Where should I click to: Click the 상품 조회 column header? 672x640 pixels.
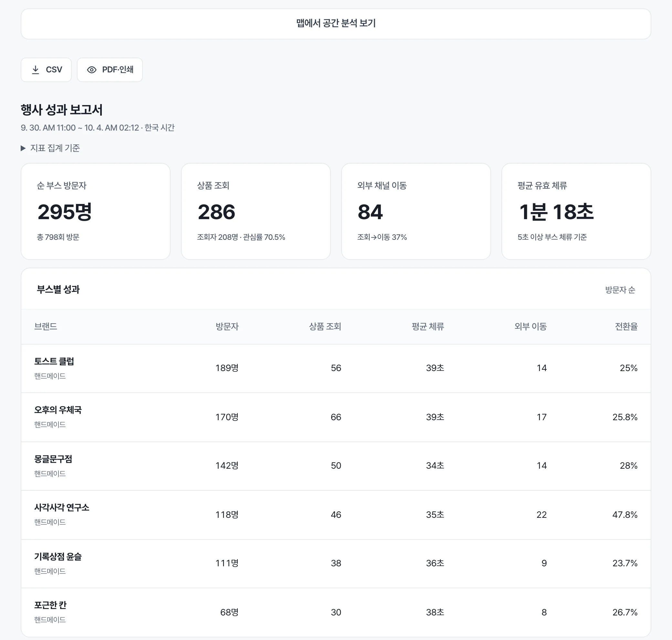click(x=325, y=326)
